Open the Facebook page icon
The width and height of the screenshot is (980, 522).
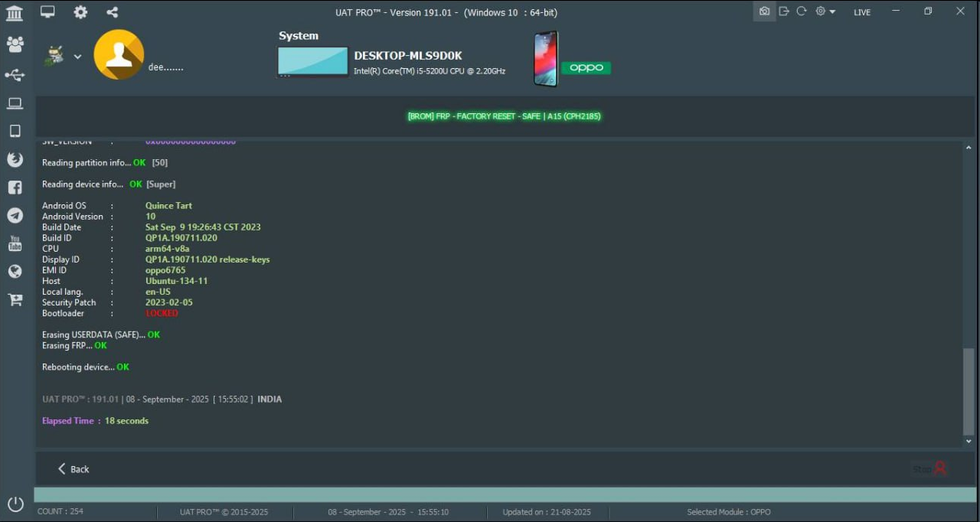(x=15, y=188)
